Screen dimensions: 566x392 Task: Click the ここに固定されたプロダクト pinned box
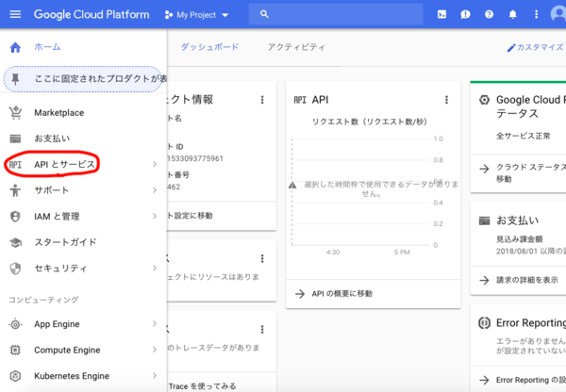(x=84, y=79)
